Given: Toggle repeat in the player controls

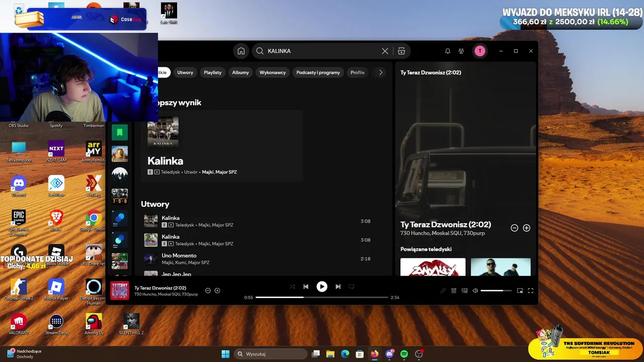Looking at the screenshot, I should coord(352,287).
